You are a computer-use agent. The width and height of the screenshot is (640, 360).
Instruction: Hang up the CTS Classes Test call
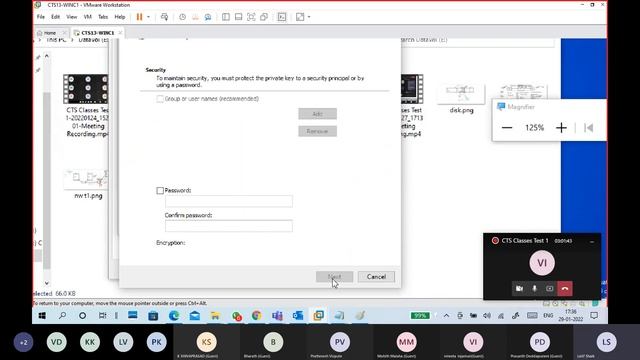565,289
